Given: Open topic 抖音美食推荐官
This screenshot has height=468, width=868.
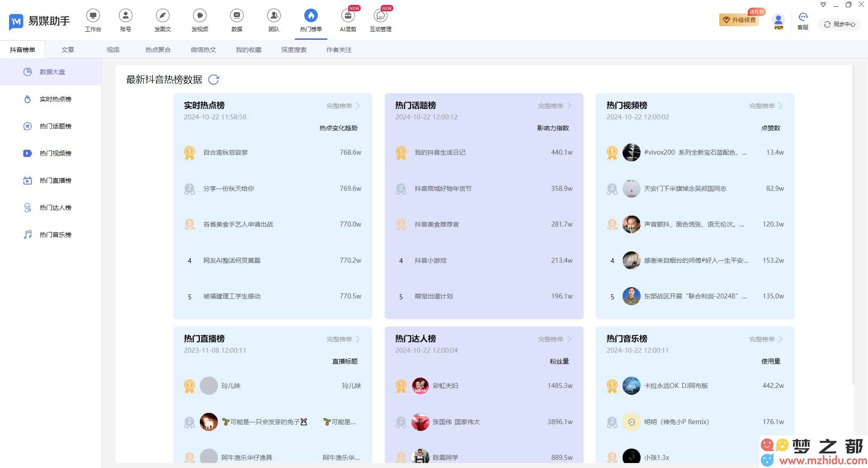Looking at the screenshot, I should point(437,224).
